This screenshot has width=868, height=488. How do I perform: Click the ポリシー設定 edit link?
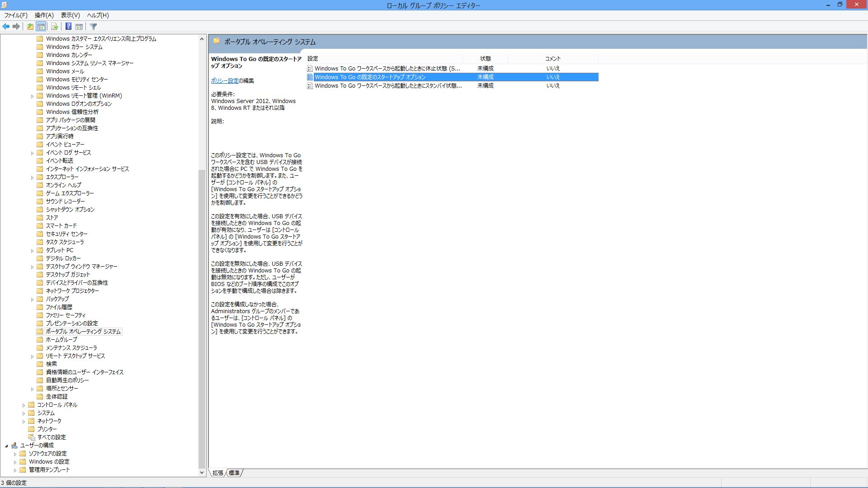(x=224, y=80)
